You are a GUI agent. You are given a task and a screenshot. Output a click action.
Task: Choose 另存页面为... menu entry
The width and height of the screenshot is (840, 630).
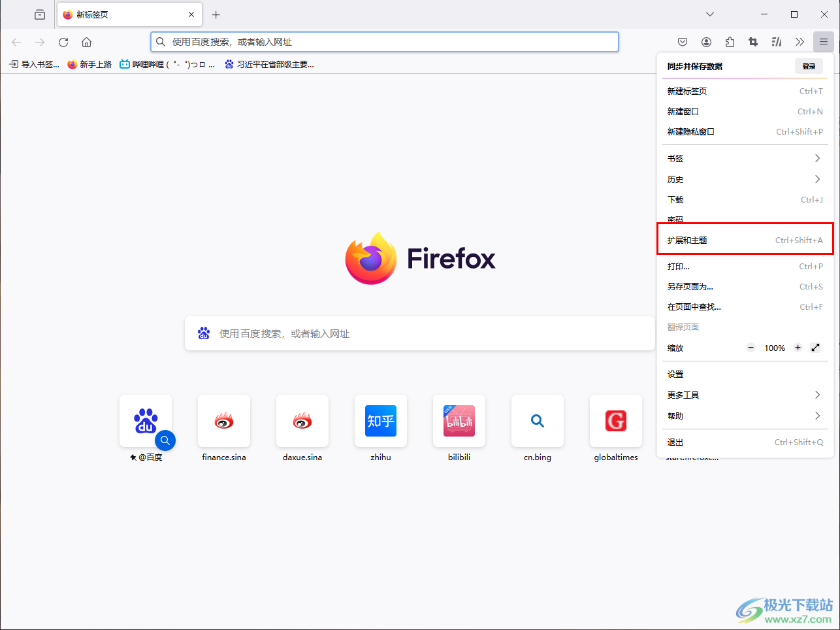coord(745,286)
